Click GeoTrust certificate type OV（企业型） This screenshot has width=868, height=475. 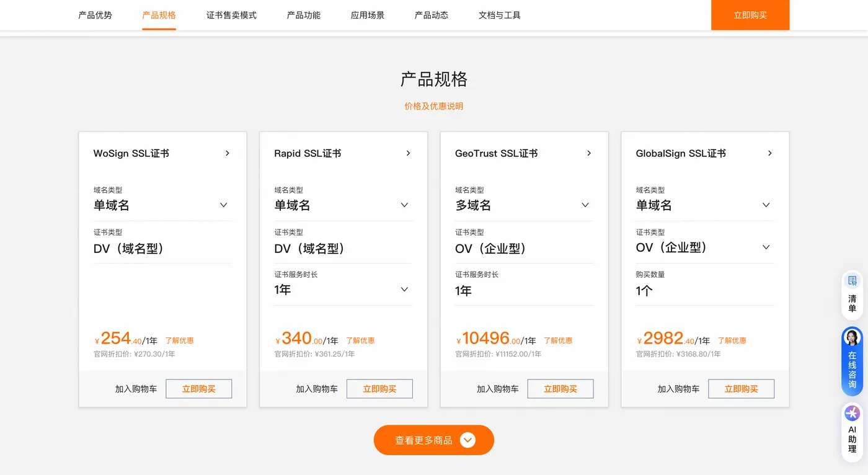point(491,249)
